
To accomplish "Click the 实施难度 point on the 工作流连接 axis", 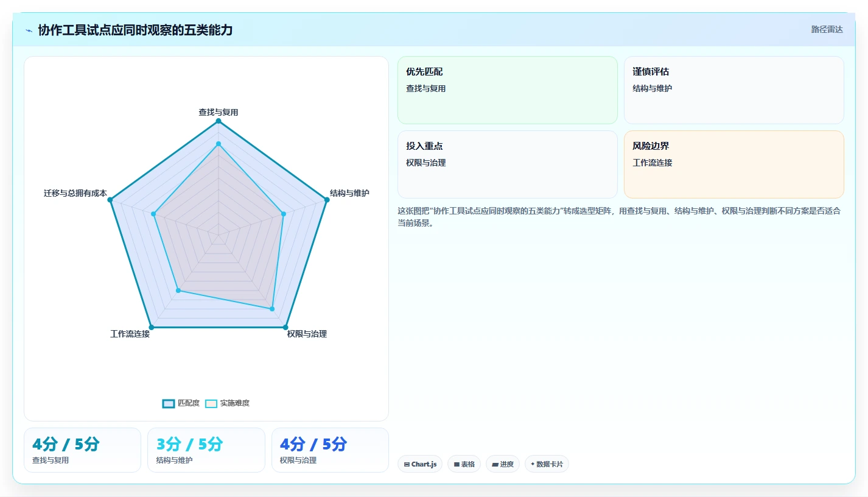I will (x=178, y=291).
